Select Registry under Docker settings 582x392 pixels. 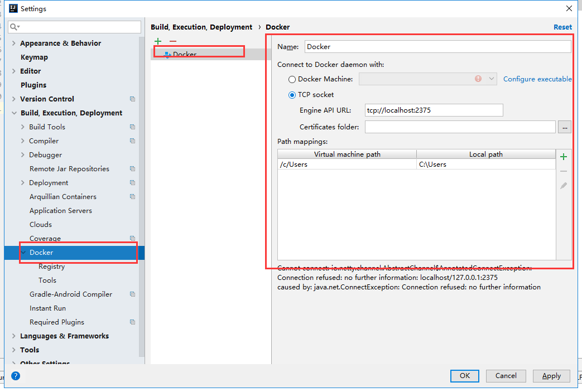point(51,267)
